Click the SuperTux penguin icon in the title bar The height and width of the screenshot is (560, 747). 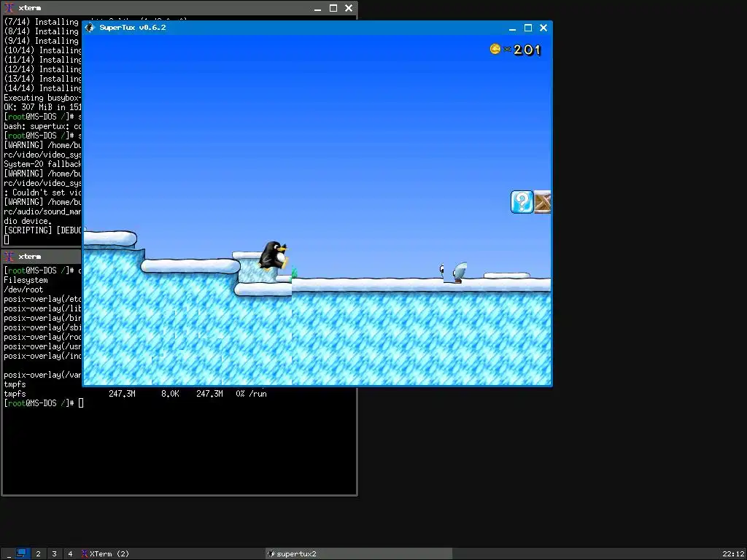90,28
